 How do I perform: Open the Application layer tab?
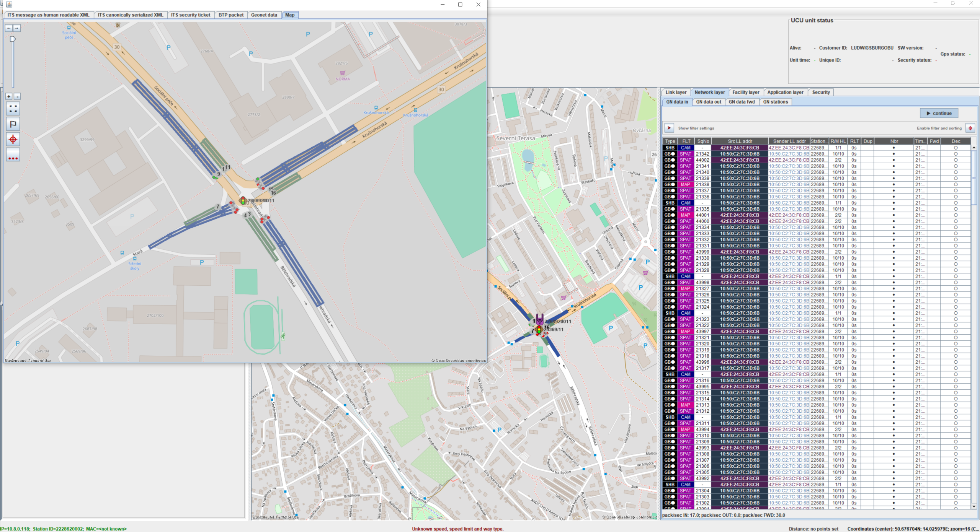(786, 92)
